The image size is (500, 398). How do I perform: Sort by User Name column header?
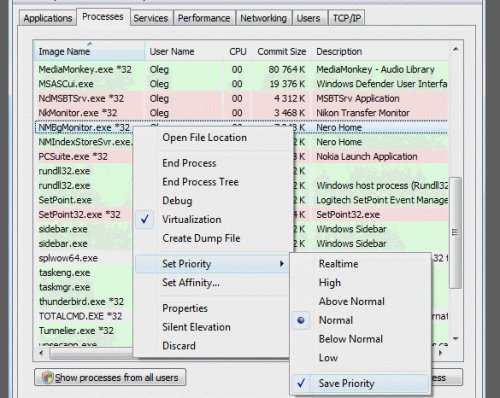click(x=184, y=51)
